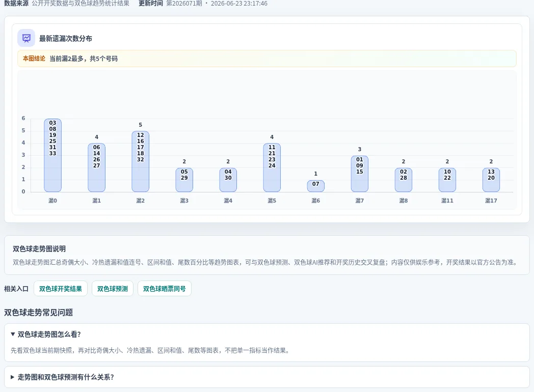Click the 漏11 axis label

click(447, 201)
